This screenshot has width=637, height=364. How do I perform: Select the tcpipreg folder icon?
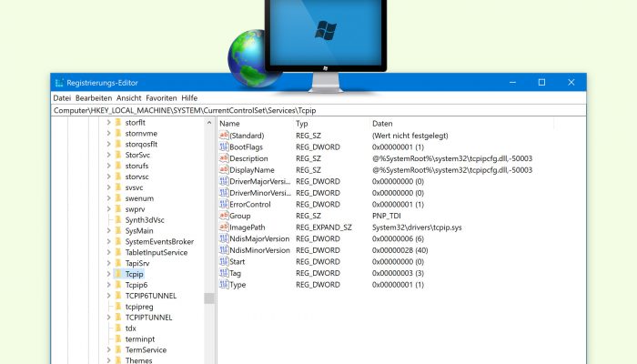[118, 307]
